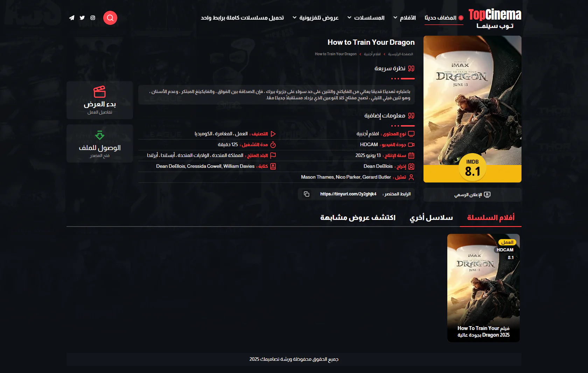Click the Dean DeBlois director link
The width and height of the screenshot is (588, 373).
pos(378,166)
